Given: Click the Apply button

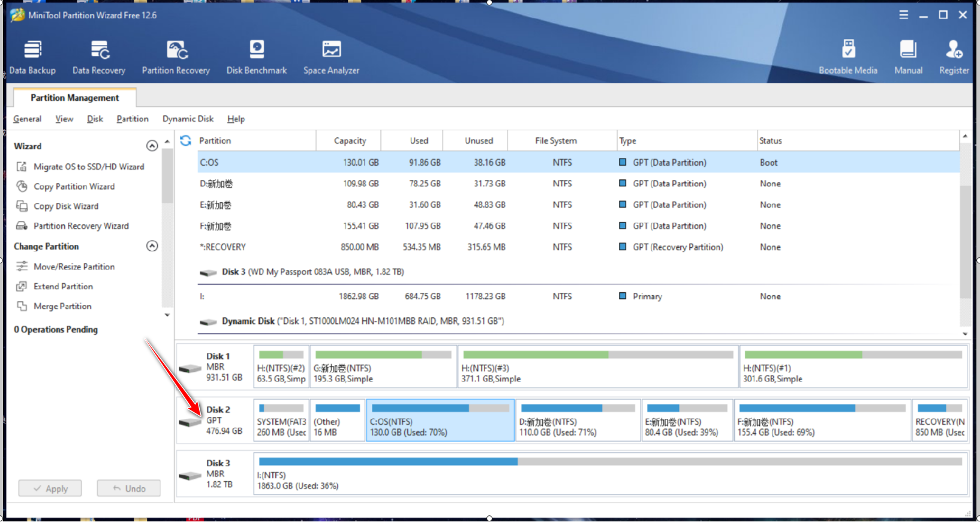Looking at the screenshot, I should [50, 488].
